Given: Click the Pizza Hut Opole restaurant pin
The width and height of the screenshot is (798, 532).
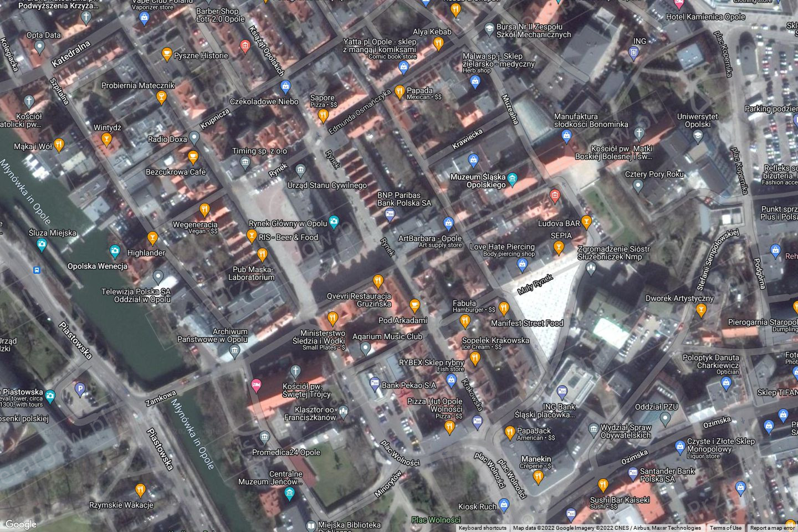Looking at the screenshot, I should click(449, 426).
